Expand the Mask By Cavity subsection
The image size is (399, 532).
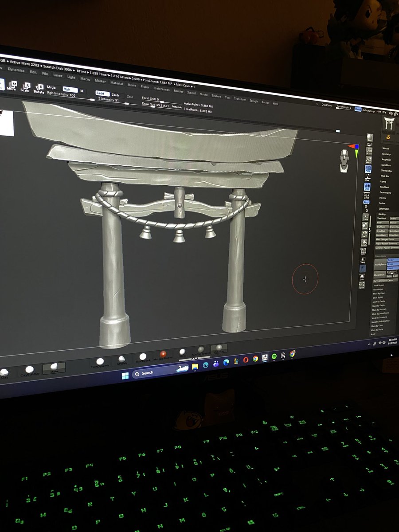point(379,301)
